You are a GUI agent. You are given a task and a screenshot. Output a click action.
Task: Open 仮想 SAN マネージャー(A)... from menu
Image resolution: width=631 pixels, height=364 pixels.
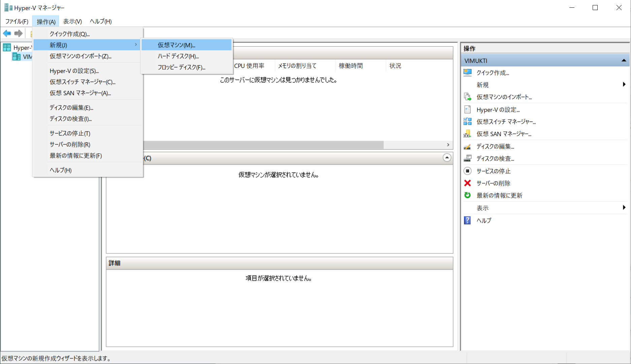(x=88, y=93)
